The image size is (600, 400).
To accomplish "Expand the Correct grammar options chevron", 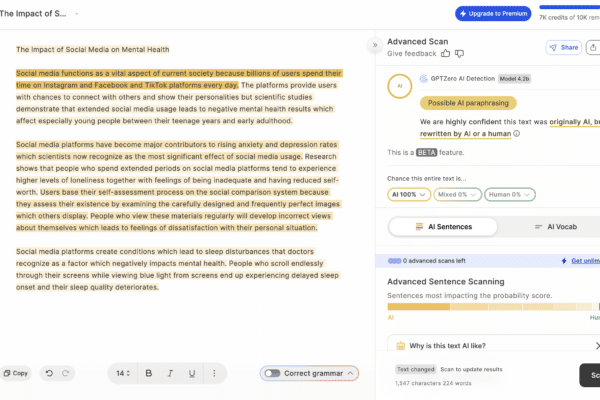I will point(351,373).
